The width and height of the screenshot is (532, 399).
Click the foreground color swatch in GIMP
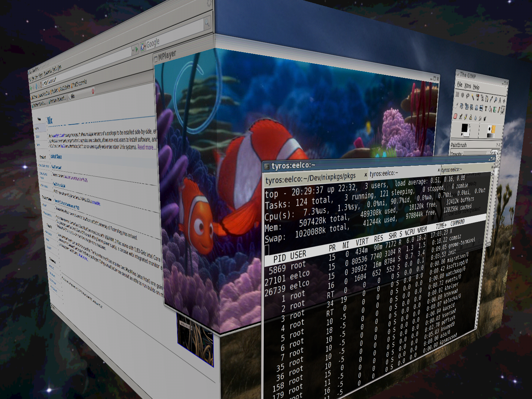coord(465,128)
